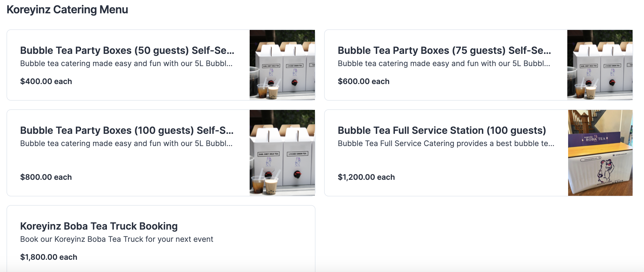Open the 50 guests party box thumbnail
The height and width of the screenshot is (272, 644).
pyautogui.click(x=282, y=65)
